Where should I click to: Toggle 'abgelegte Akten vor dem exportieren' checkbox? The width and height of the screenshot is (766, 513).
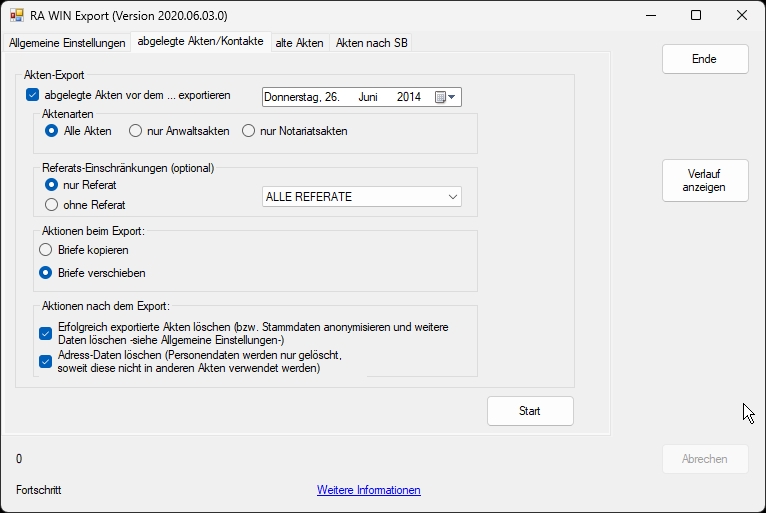point(33,96)
